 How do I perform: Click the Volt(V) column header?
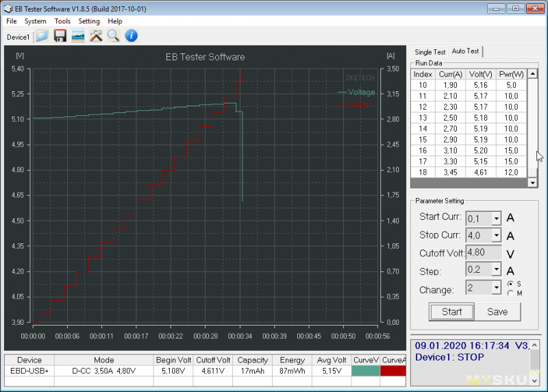481,74
